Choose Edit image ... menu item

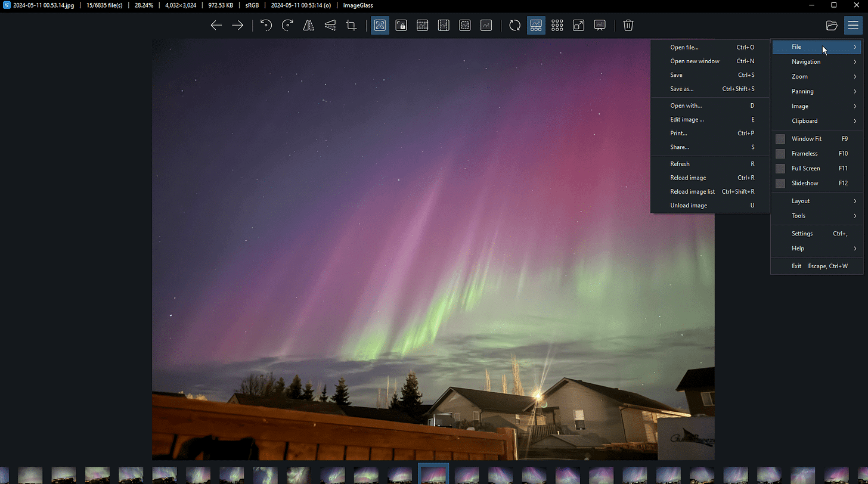(710, 119)
